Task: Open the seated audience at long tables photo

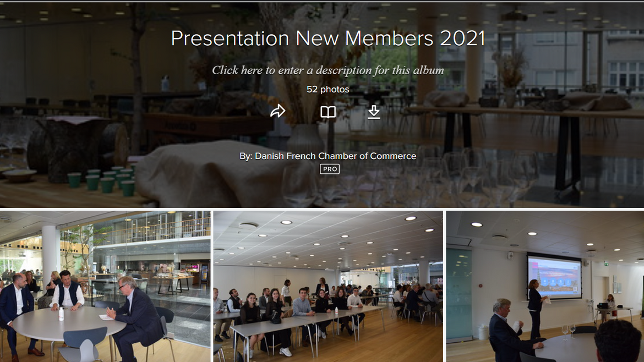Action: 328,286
